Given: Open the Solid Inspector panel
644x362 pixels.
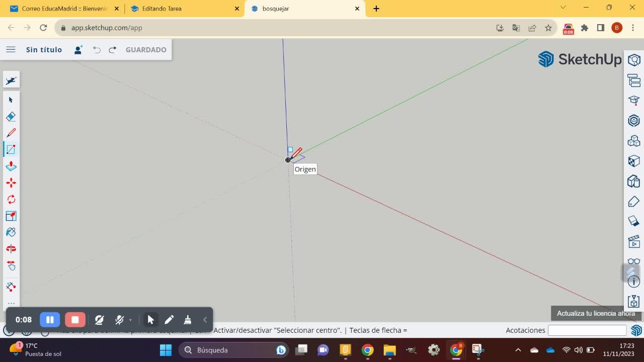Looking at the screenshot, I should 634,302.
